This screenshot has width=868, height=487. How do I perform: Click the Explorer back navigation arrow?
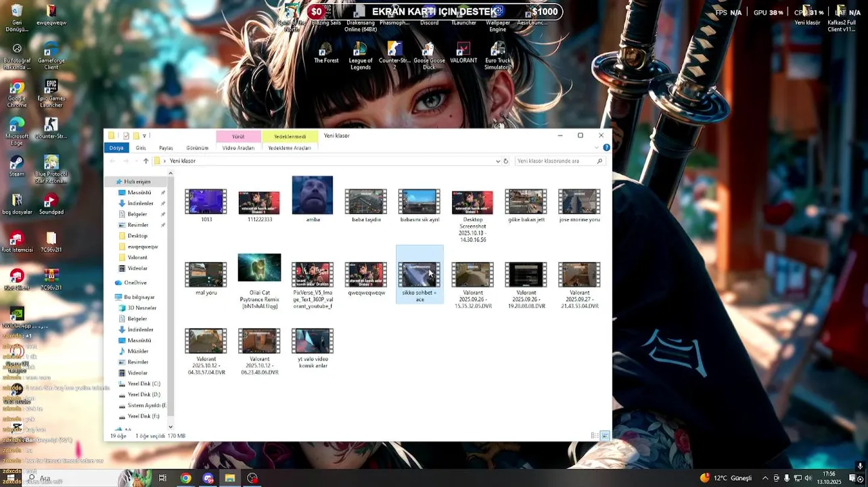pos(112,161)
